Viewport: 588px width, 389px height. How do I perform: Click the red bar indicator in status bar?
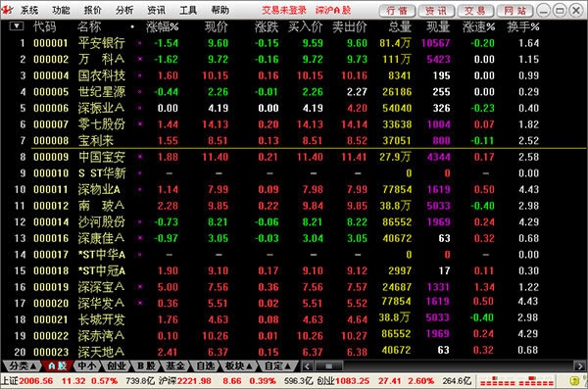(516, 381)
